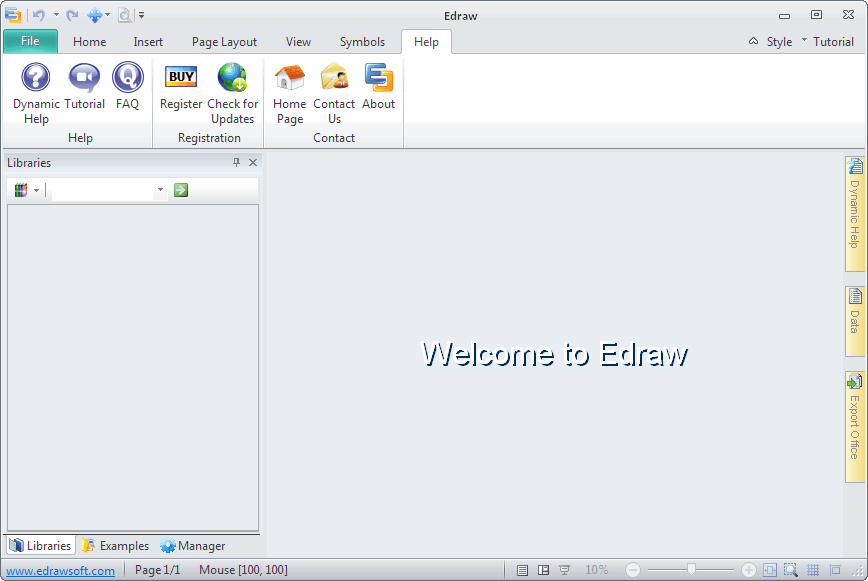The width and height of the screenshot is (868, 581).
Task: Open the Contact Us option
Action: click(x=334, y=94)
